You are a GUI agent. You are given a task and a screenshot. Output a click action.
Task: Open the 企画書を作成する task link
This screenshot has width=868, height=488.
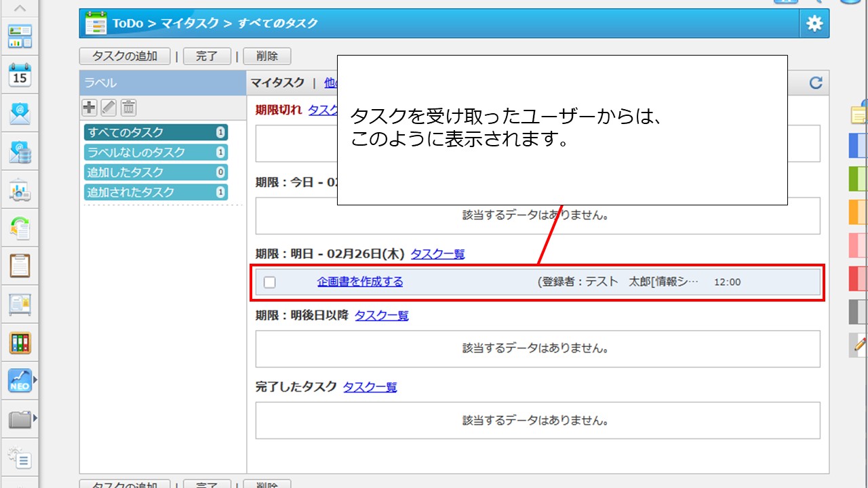pyautogui.click(x=360, y=282)
